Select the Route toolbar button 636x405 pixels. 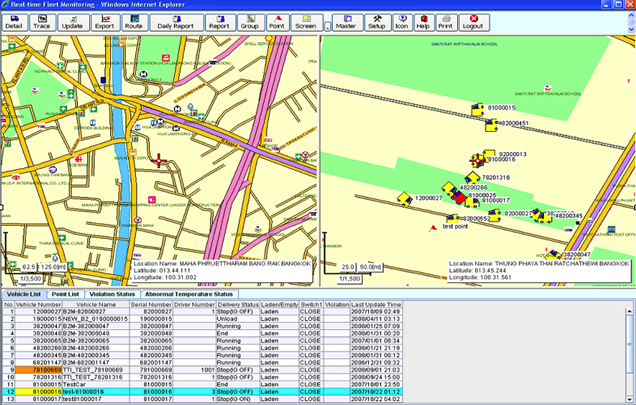tap(134, 22)
